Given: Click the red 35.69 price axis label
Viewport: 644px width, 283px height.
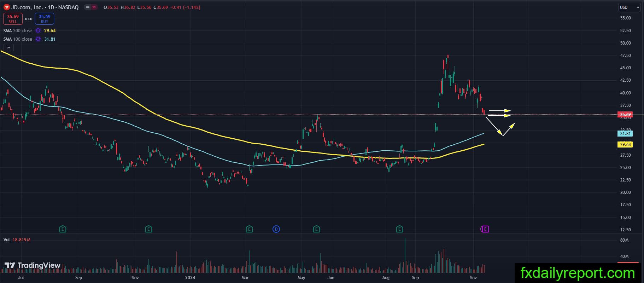Looking at the screenshot, I should click(x=625, y=115).
